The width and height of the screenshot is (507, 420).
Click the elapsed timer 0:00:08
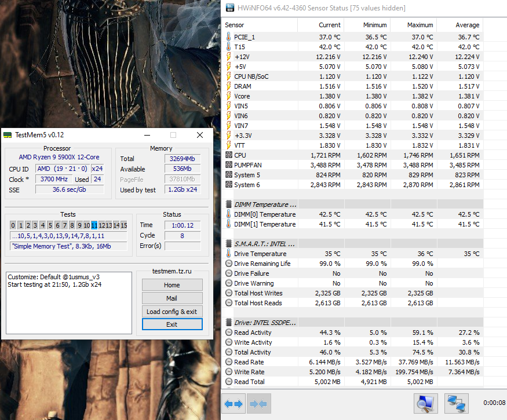[x=494, y=403]
